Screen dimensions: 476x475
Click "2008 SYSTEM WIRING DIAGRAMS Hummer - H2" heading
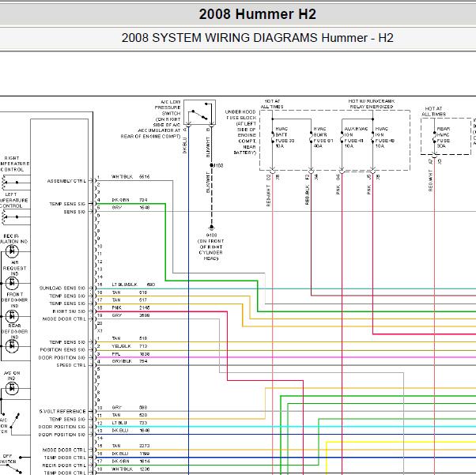258,38
